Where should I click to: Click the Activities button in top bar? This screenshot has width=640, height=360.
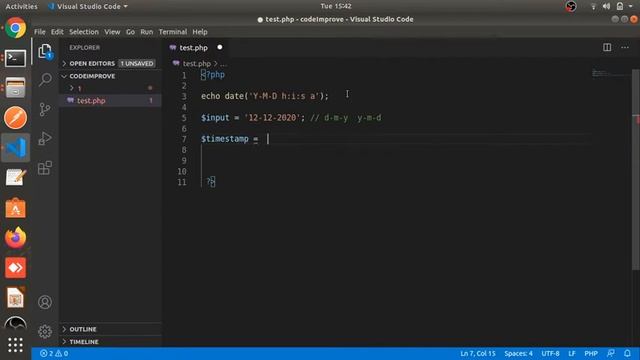point(21,7)
